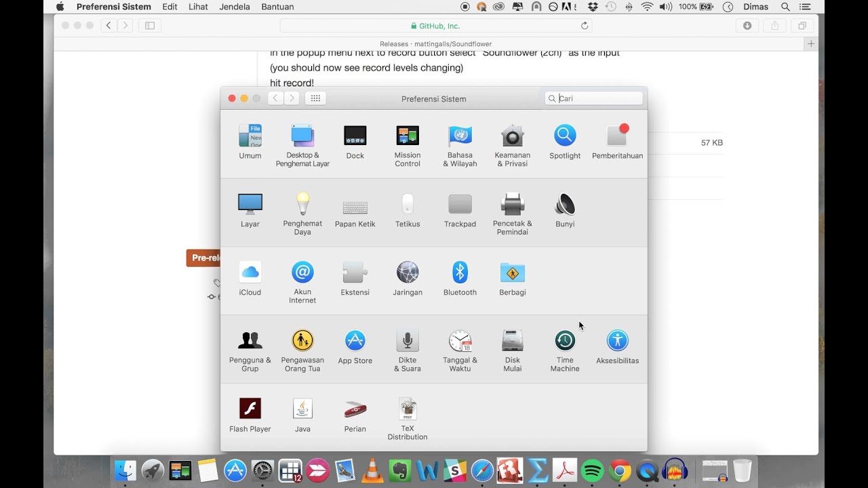The width and height of the screenshot is (868, 488).
Task: Open Pencetak & Pemindai preferences
Action: coord(513,213)
